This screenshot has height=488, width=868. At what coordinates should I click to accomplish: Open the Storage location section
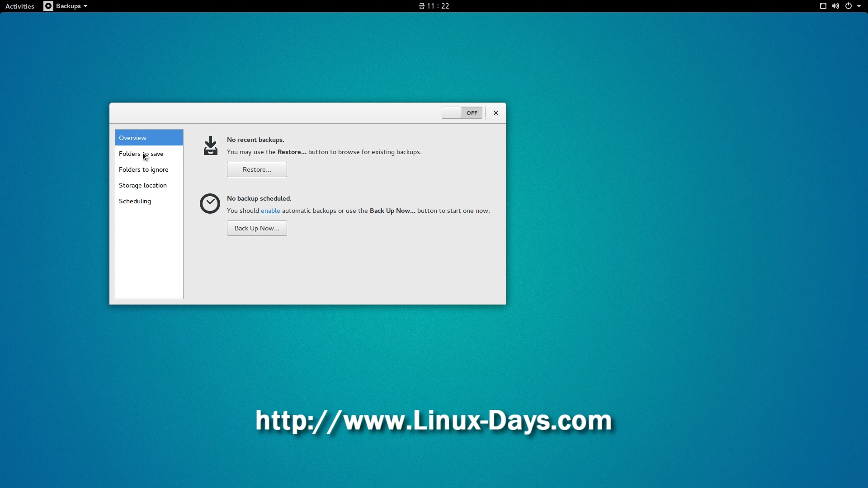tap(142, 185)
